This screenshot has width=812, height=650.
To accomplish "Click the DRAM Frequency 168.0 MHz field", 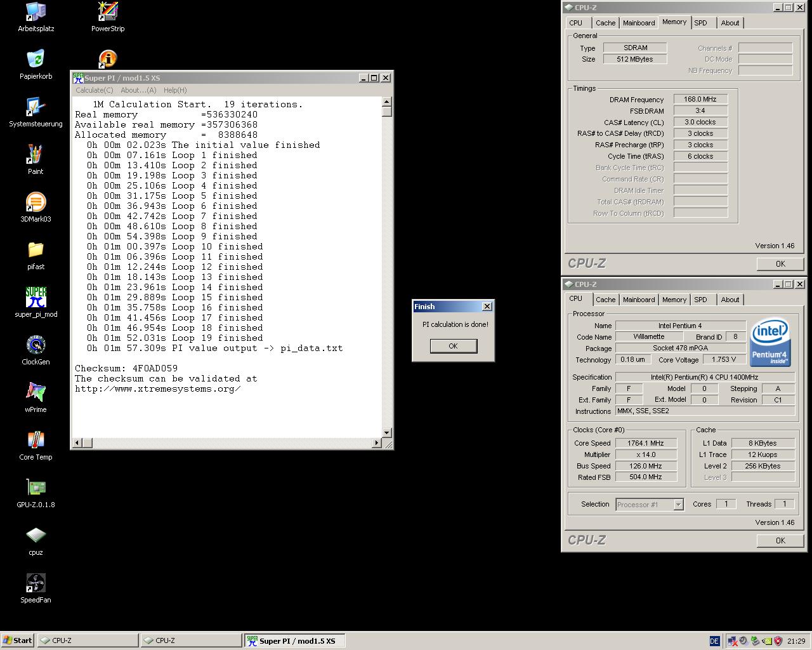I will 700,99.
